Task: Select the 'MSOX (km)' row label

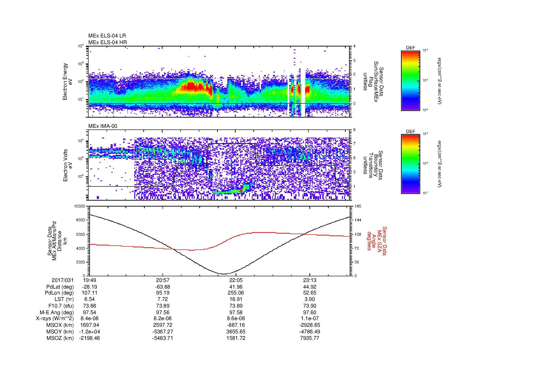Action: click(x=60, y=325)
